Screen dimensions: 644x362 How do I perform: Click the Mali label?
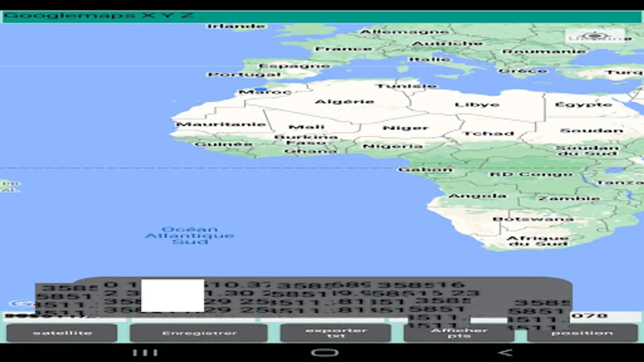(x=307, y=127)
